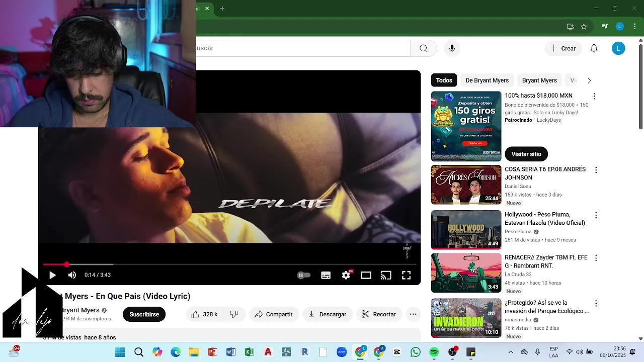Click install app icon in address bar

tap(570, 27)
